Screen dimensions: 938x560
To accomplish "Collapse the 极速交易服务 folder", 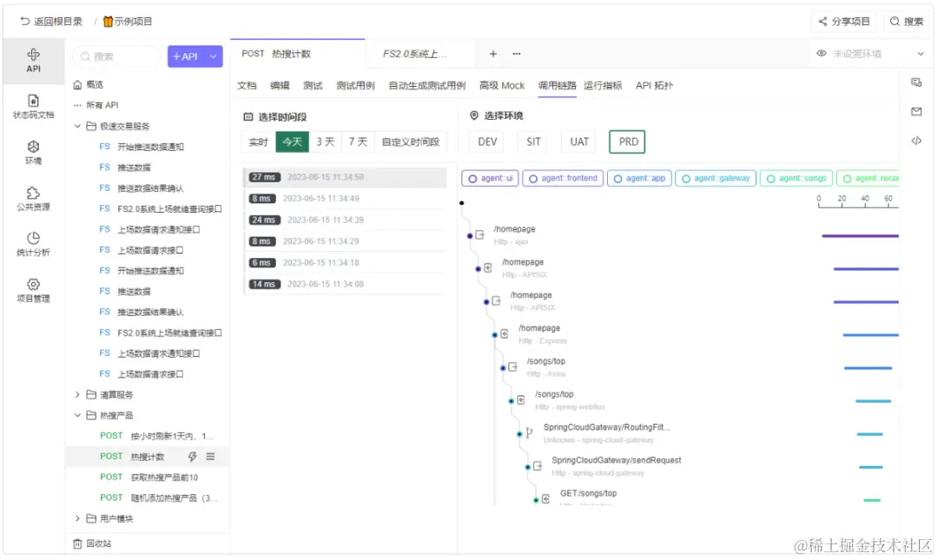I will coord(77,126).
